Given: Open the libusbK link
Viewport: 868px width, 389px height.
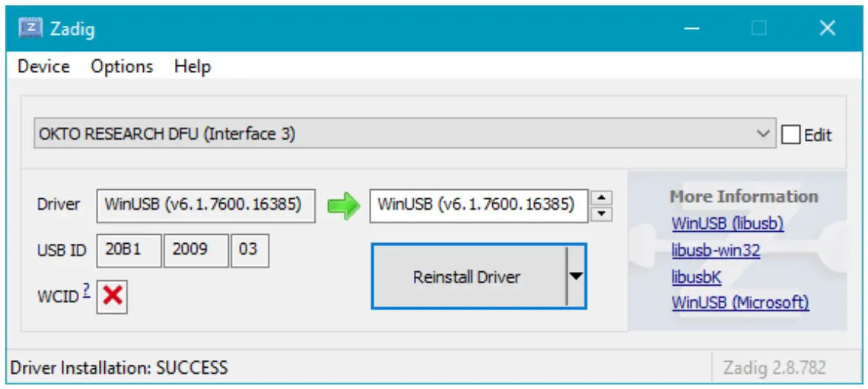Looking at the screenshot, I should click(x=696, y=277).
